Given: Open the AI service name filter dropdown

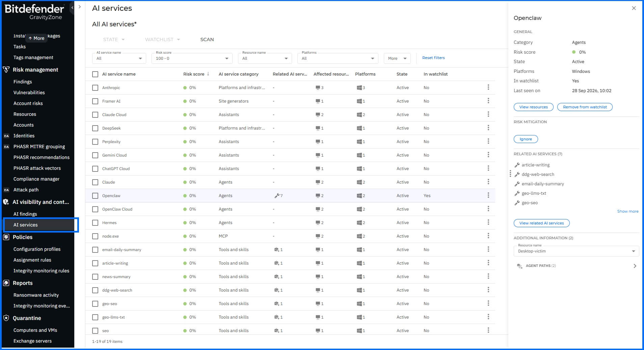Looking at the screenshot, I should [x=119, y=58].
